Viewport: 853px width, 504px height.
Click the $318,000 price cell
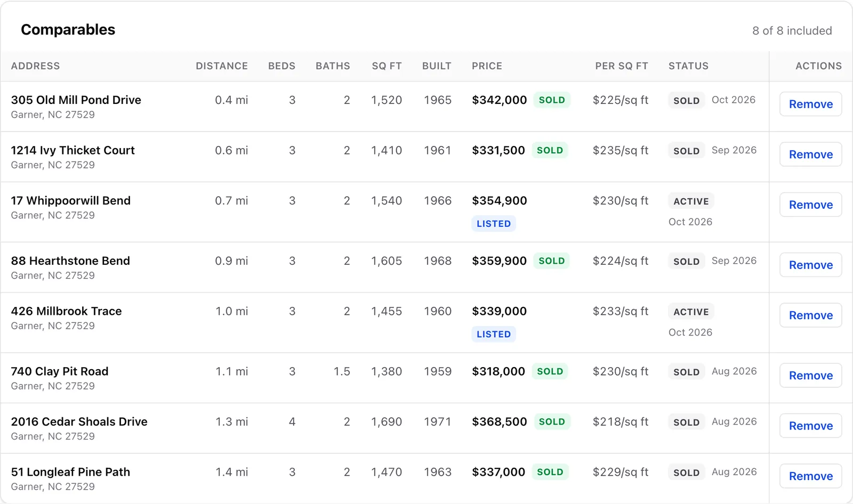[498, 371]
